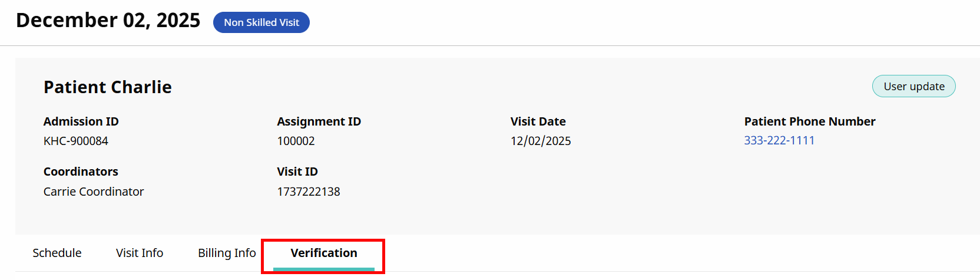Click the Assignment ID label
980x280 pixels.
click(319, 121)
